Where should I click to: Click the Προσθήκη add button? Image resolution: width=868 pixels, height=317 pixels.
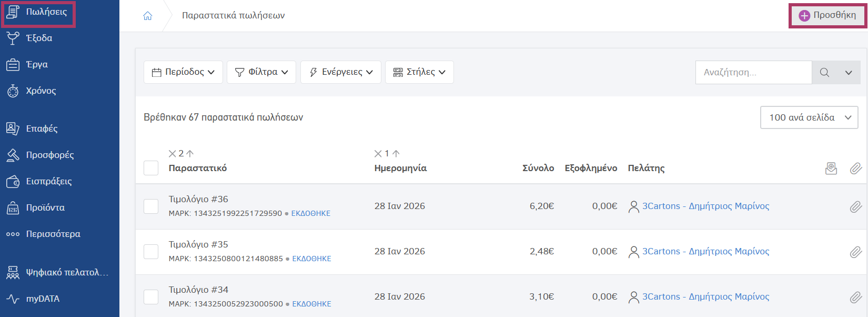[x=827, y=15]
